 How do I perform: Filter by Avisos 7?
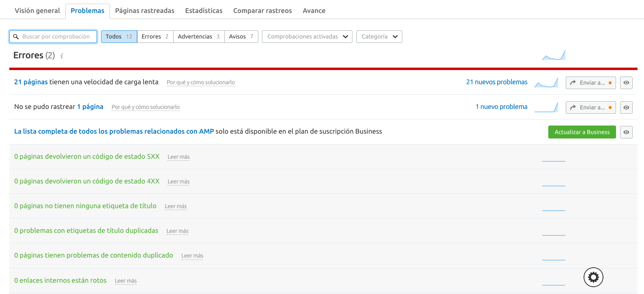241,36
